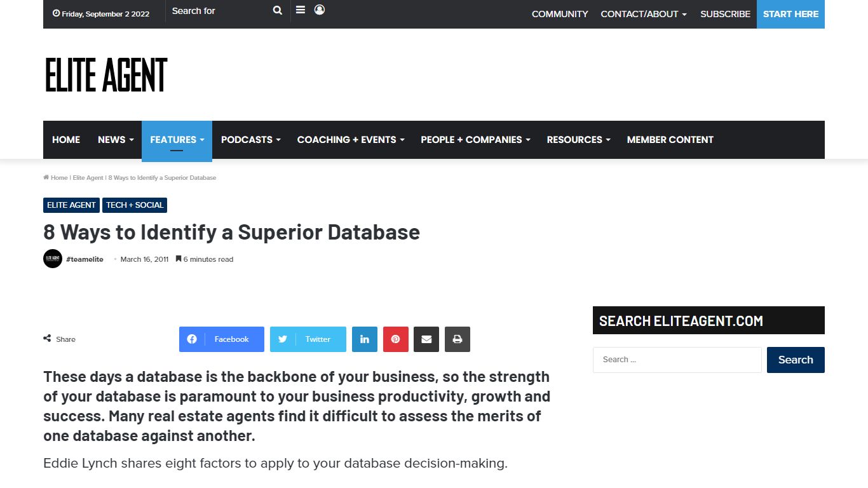Click the 'Search EliteAgent.com' widget heading
The width and height of the screenshot is (868, 488).
coord(681,321)
